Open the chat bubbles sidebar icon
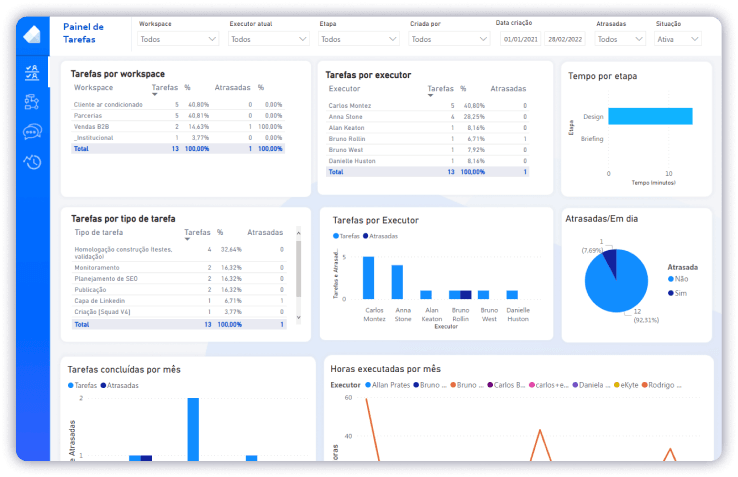738x477 pixels. [32, 131]
